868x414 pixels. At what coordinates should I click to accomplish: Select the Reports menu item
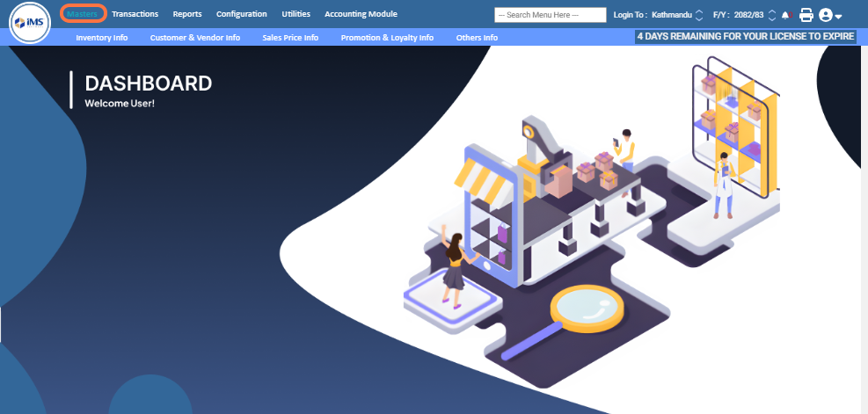187,14
